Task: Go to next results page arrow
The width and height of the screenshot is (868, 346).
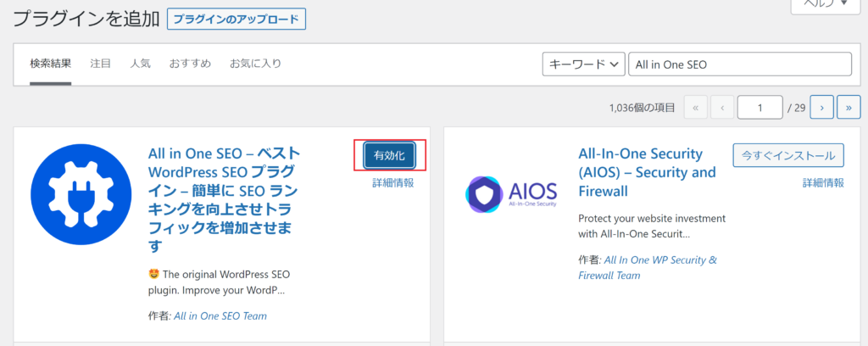Action: [x=821, y=108]
